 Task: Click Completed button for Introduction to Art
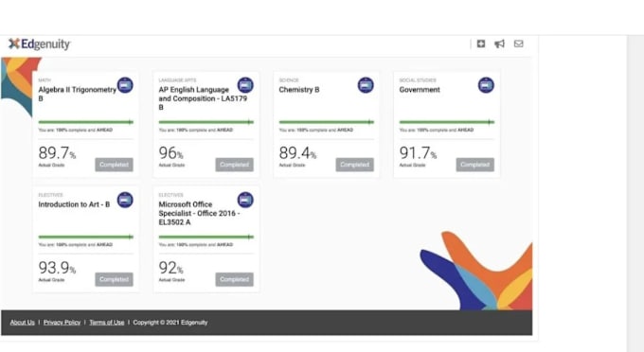pyautogui.click(x=115, y=279)
